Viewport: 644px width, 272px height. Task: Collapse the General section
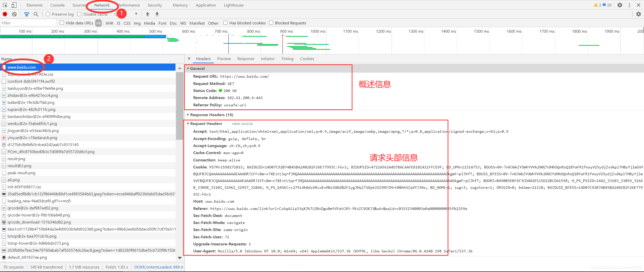coord(188,68)
